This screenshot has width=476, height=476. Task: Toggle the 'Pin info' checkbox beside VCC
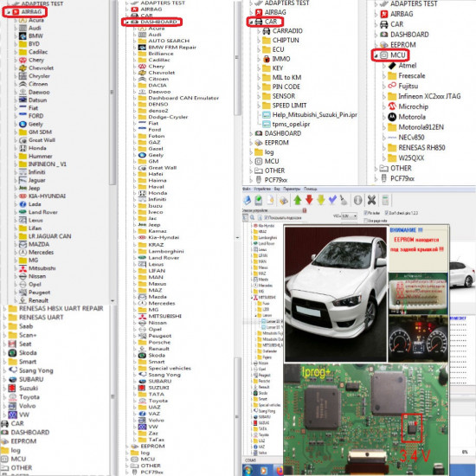coord(366,213)
